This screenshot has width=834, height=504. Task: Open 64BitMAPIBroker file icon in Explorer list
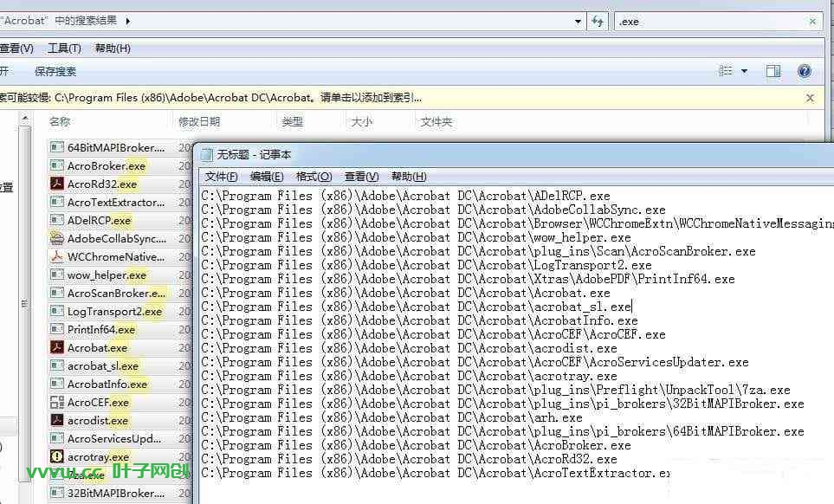click(x=56, y=147)
